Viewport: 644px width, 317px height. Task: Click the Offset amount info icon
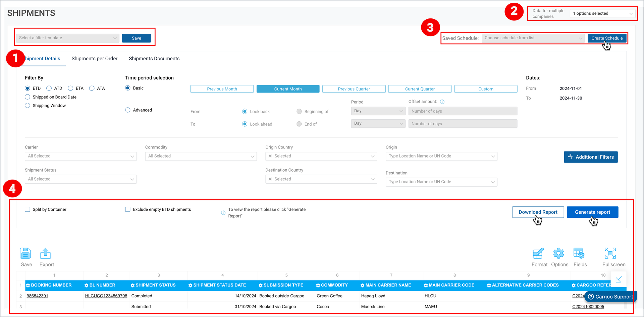[x=442, y=102]
